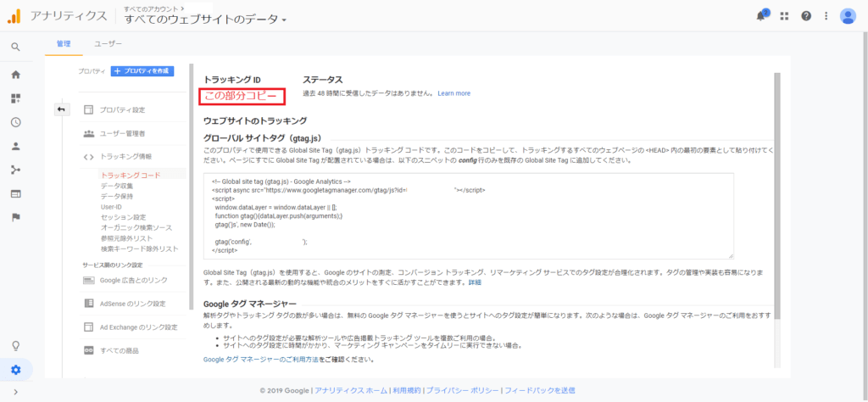Click 詳細 link below code box
The image size is (868, 402).
tap(475, 282)
